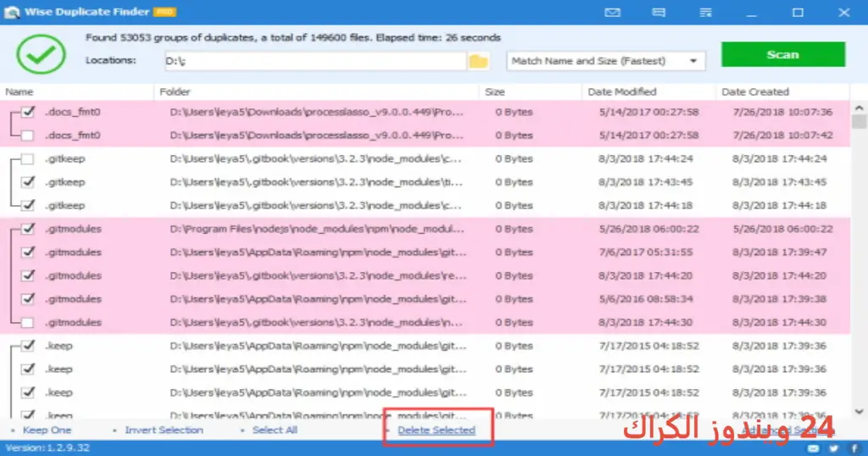This screenshot has width=868, height=456.
Task: Open the feedback chat icon in title bar
Action: [x=658, y=12]
